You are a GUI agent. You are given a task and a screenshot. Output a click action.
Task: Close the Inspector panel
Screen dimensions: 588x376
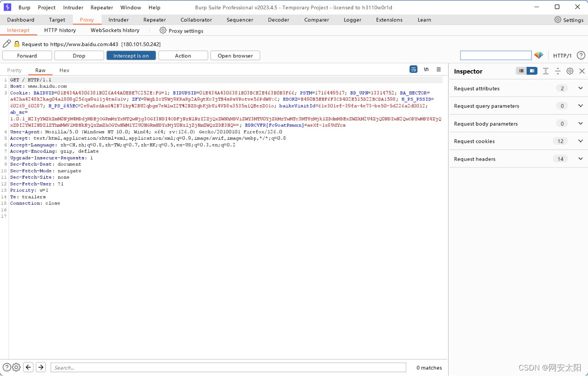(582, 71)
